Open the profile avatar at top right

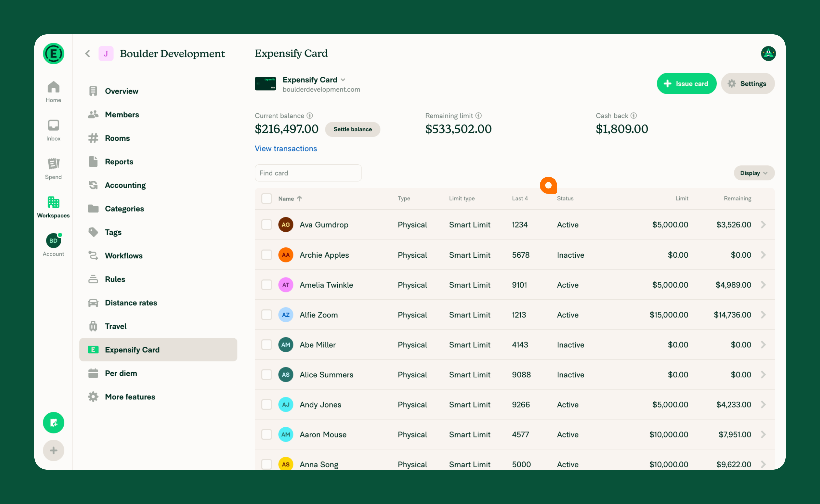tap(768, 53)
